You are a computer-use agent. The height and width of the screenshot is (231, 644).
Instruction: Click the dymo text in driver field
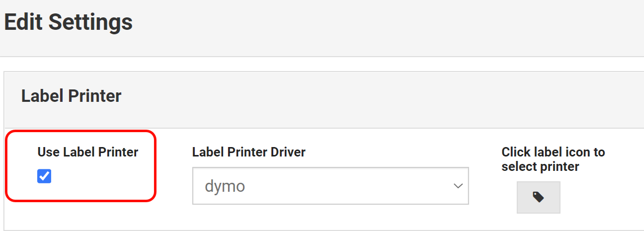coord(225,186)
